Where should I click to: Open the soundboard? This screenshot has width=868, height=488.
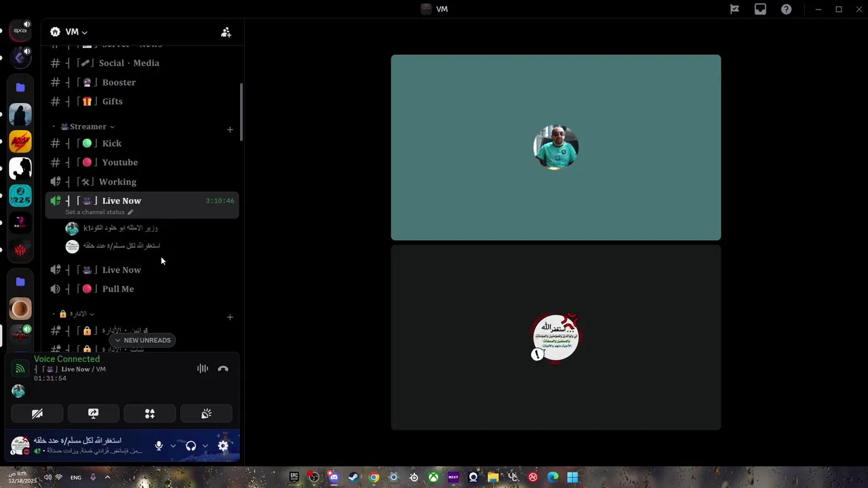point(206,413)
